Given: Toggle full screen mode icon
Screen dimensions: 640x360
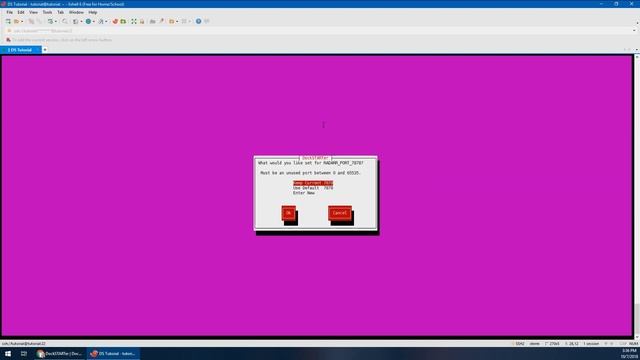Looking at the screenshot, I should pyautogui.click(x=134, y=21).
